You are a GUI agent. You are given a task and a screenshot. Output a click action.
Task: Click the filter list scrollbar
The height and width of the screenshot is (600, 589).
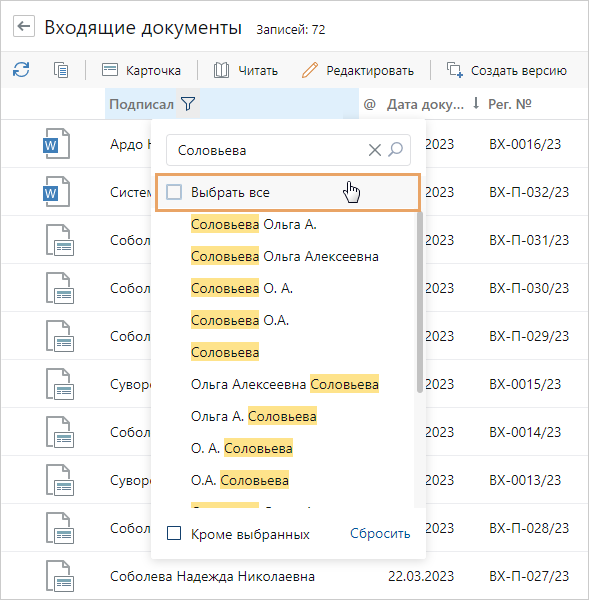420,302
